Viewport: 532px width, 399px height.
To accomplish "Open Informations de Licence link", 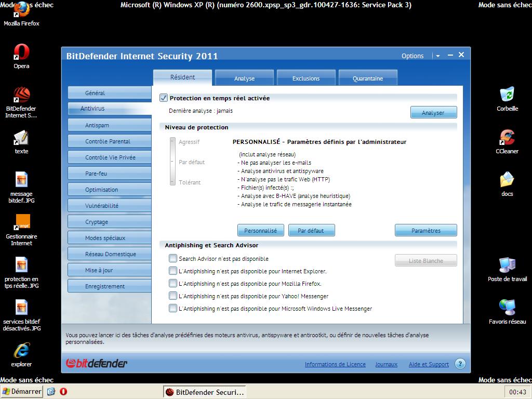I will (335, 364).
